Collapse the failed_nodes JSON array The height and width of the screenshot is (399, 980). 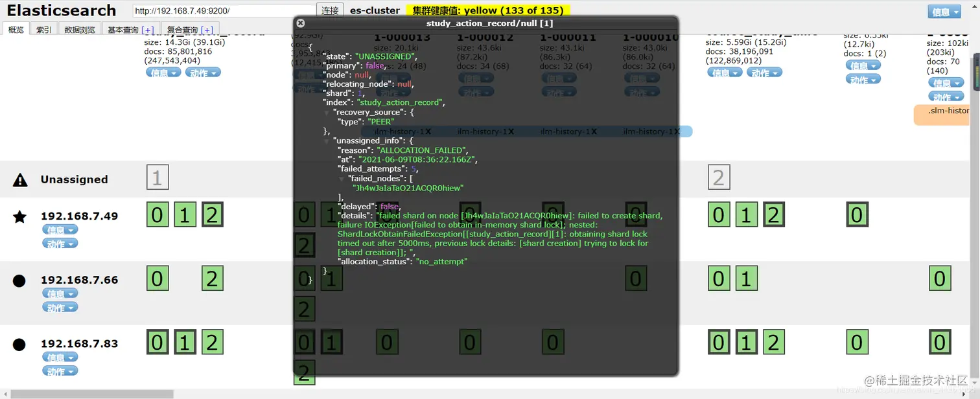click(342, 178)
